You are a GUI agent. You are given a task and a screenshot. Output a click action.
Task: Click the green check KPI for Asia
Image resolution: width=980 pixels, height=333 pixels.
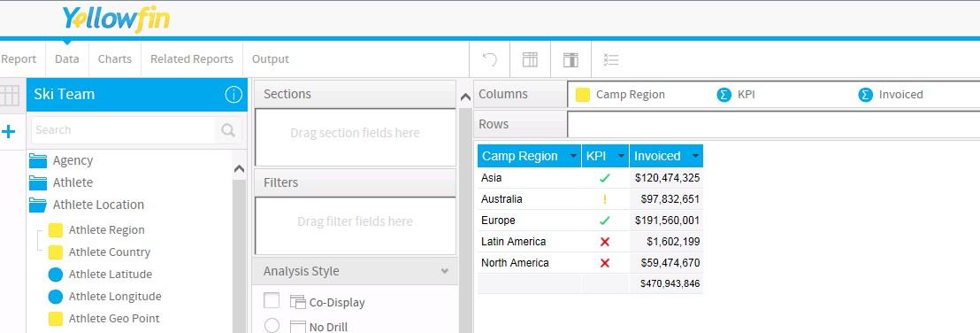click(604, 178)
